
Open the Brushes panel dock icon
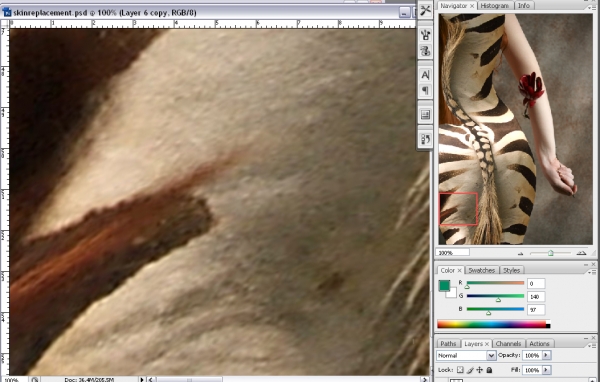(425, 35)
